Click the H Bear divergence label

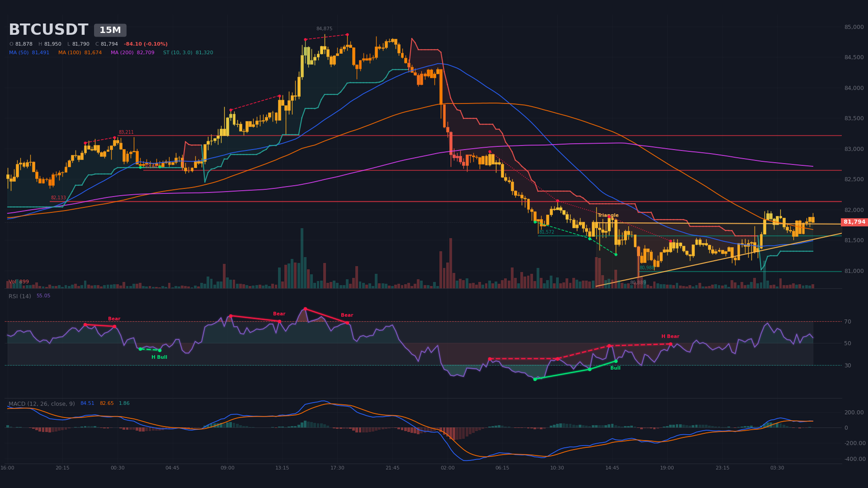tap(670, 337)
